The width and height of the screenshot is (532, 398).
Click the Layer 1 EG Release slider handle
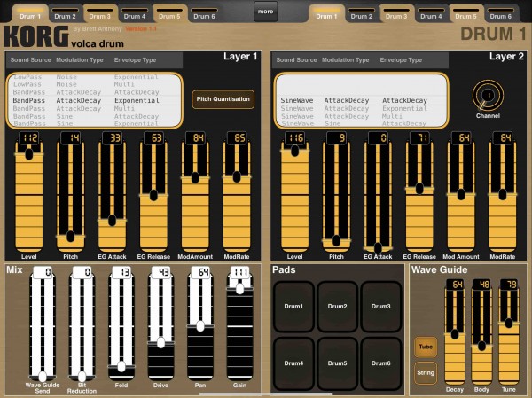[153, 195]
